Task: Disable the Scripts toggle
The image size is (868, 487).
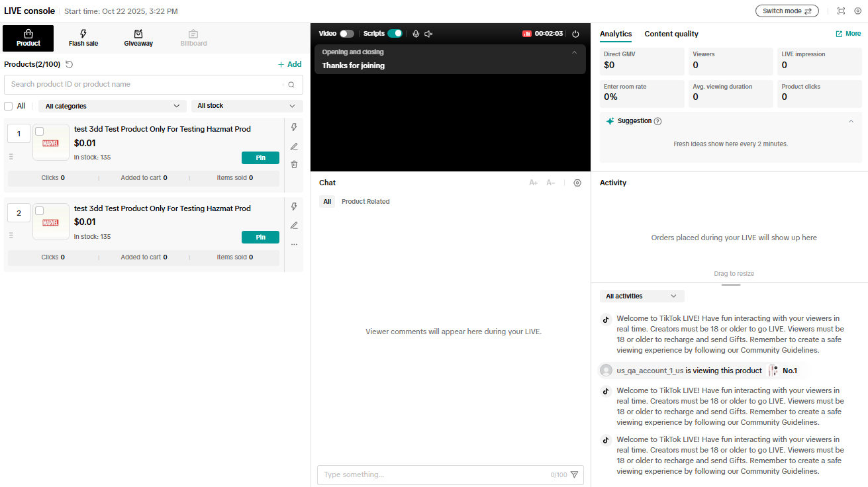Action: pos(395,34)
